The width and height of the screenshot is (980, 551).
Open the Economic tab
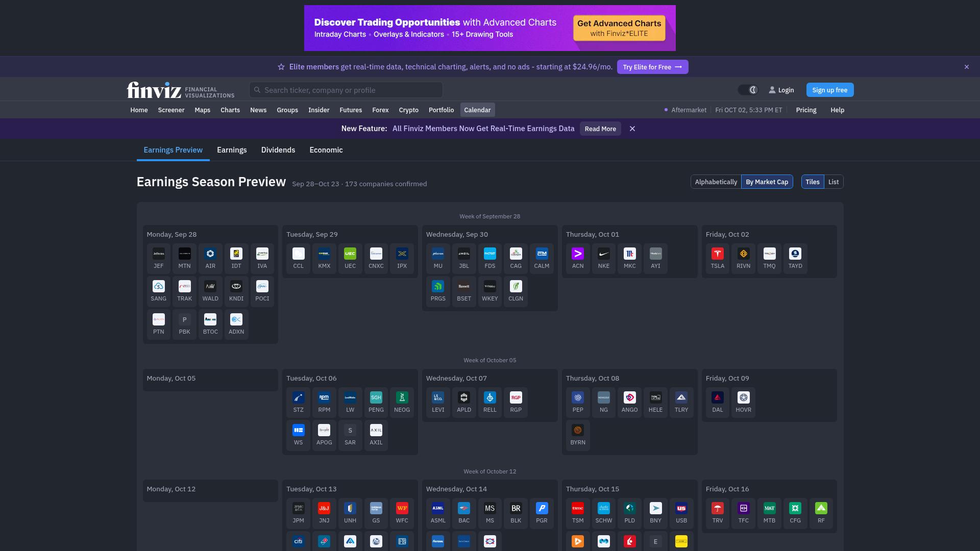(326, 150)
